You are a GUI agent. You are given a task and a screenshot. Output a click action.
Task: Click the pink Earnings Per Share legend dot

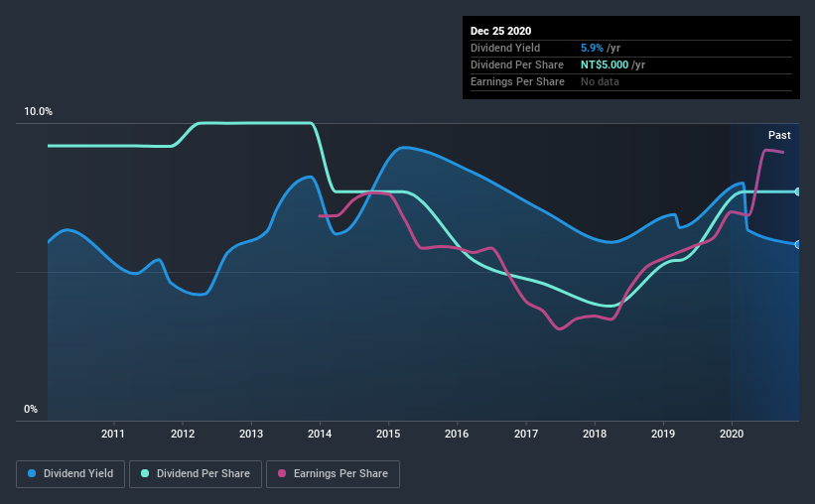tap(282, 473)
